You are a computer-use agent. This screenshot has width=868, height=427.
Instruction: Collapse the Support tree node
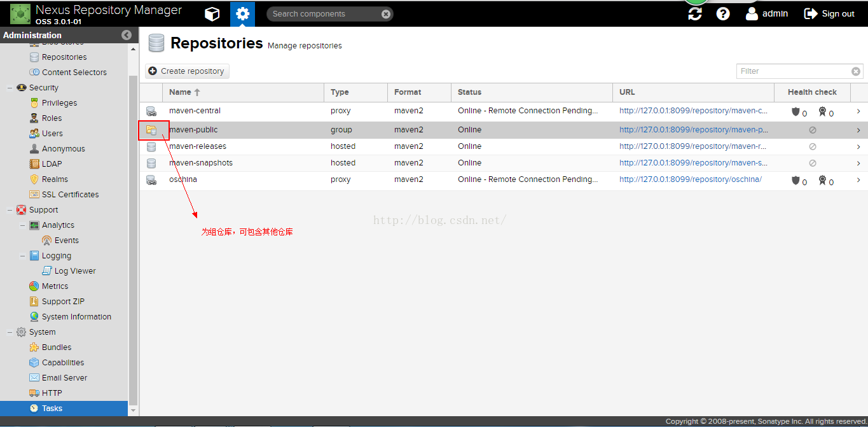pyautogui.click(x=10, y=210)
